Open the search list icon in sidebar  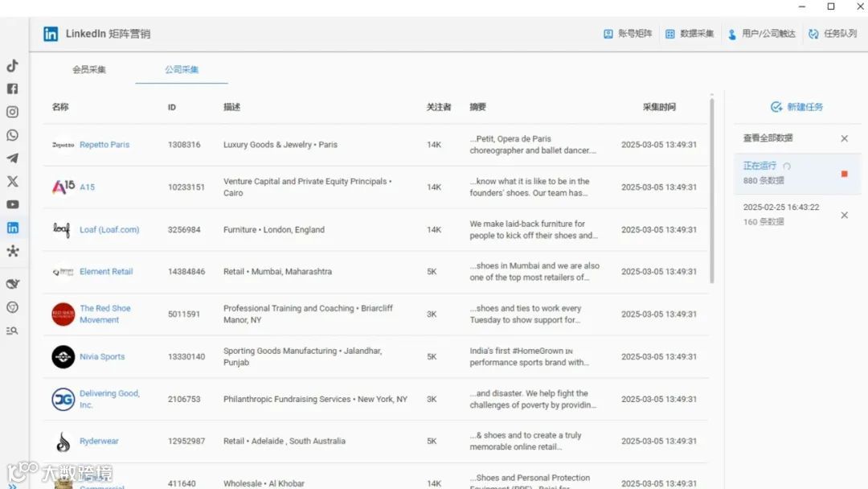12,331
